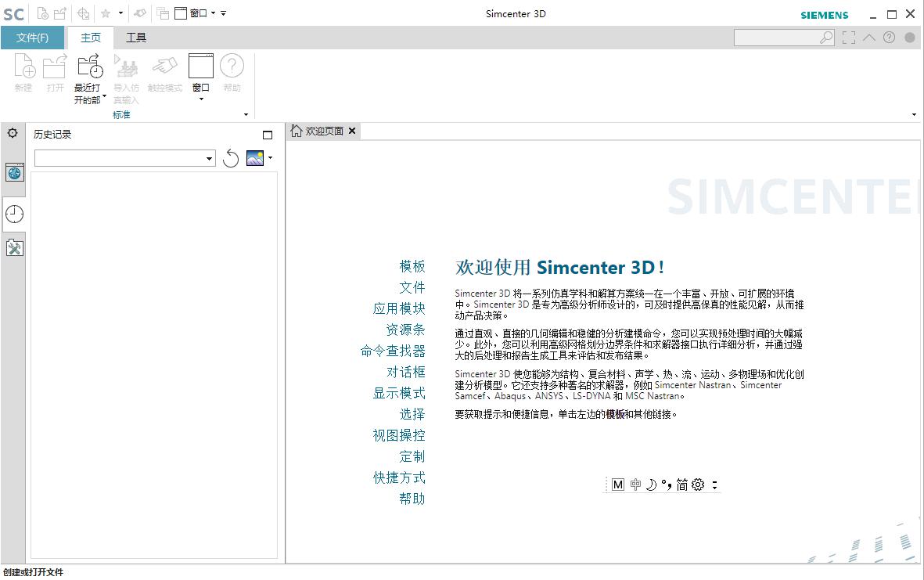This screenshot has width=924, height=580.
Task: Open the customize quick access toolbar arrow
Action: point(223,13)
